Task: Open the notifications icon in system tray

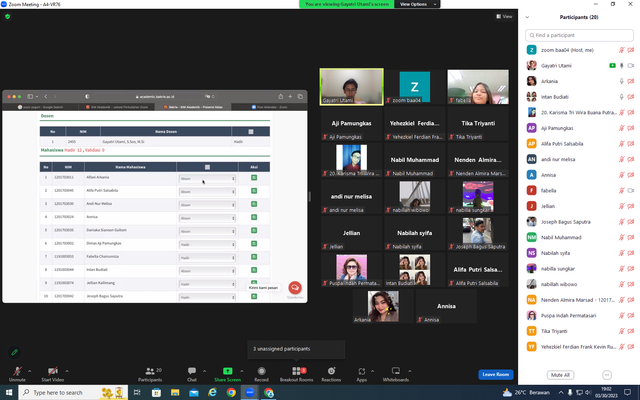Action: coord(627,392)
